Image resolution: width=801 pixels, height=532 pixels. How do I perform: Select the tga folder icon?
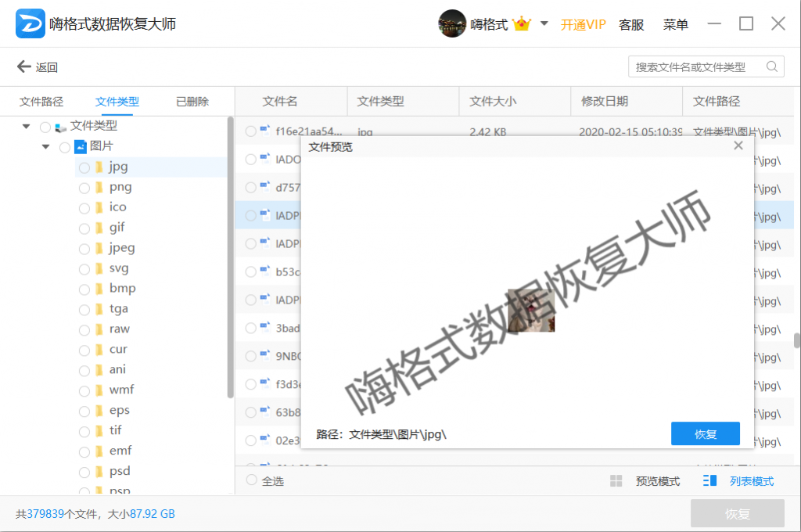(99, 309)
